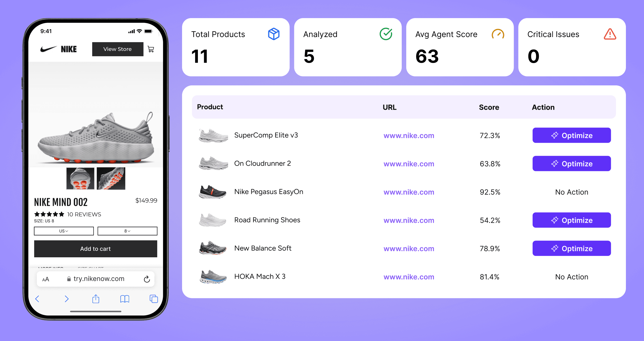The width and height of the screenshot is (644, 341).
Task: Click the shopping cart icon
Action: click(x=151, y=49)
